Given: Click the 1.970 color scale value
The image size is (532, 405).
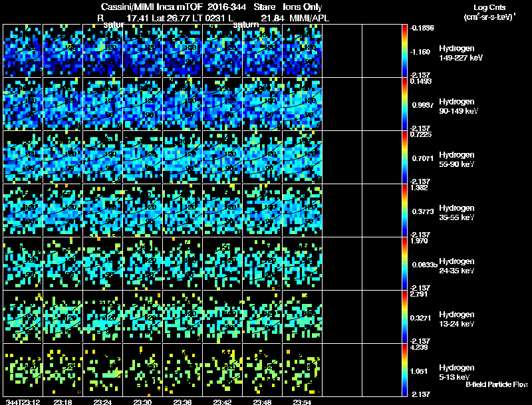Looking at the screenshot, I should (419, 241).
